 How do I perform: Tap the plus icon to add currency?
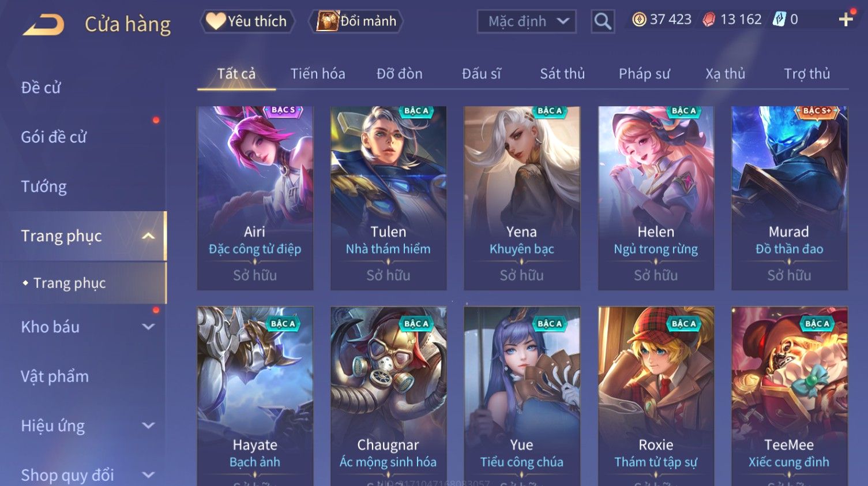coord(846,20)
